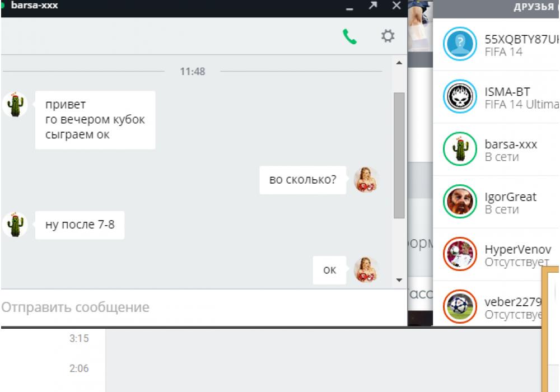Click the 'ну после 7-8' message bubble
This screenshot has height=392, width=560.
[80, 226]
